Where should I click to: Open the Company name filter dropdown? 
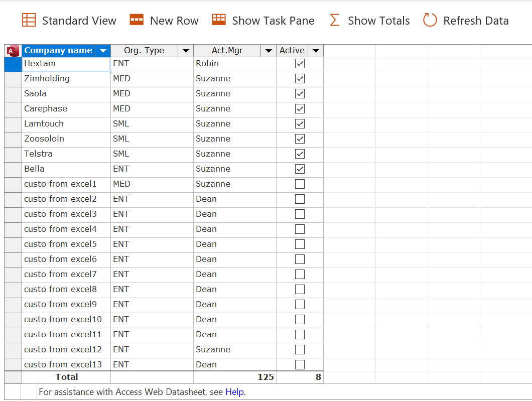coord(103,51)
